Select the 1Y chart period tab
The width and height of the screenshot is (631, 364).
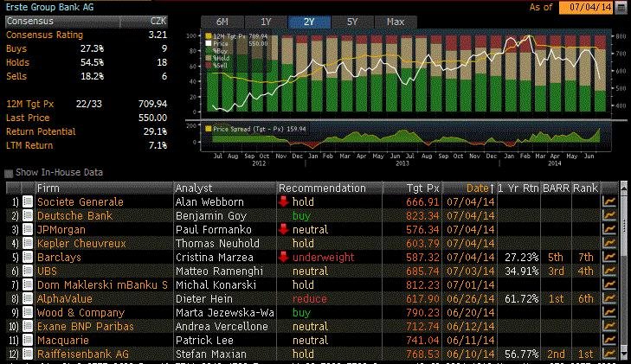click(266, 22)
